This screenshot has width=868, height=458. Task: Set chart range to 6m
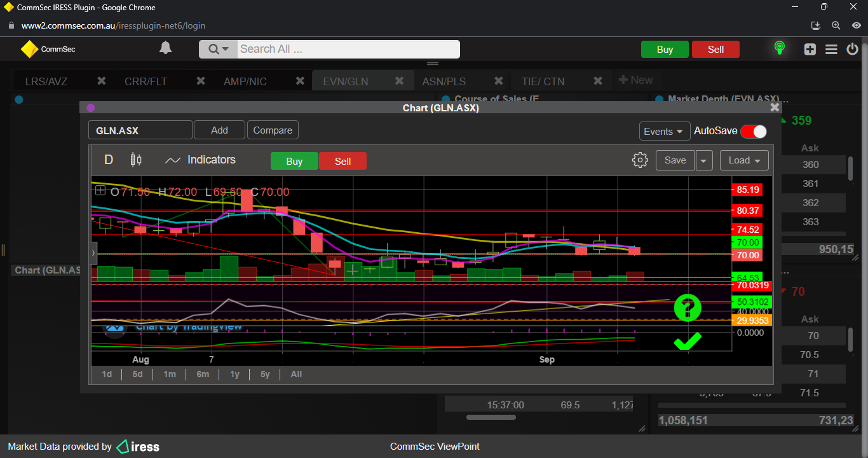203,374
